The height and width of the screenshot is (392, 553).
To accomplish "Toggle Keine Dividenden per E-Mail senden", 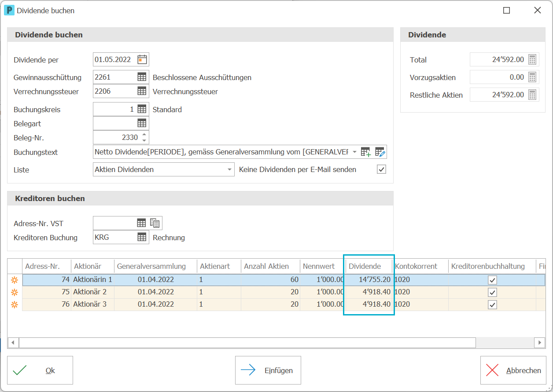I will pyautogui.click(x=381, y=169).
